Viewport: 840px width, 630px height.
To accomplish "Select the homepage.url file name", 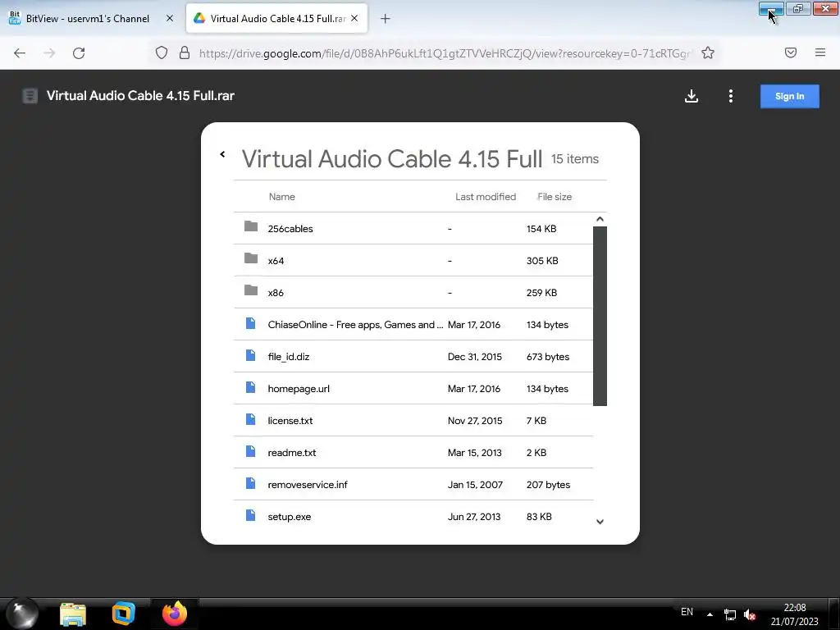I will (x=299, y=389).
